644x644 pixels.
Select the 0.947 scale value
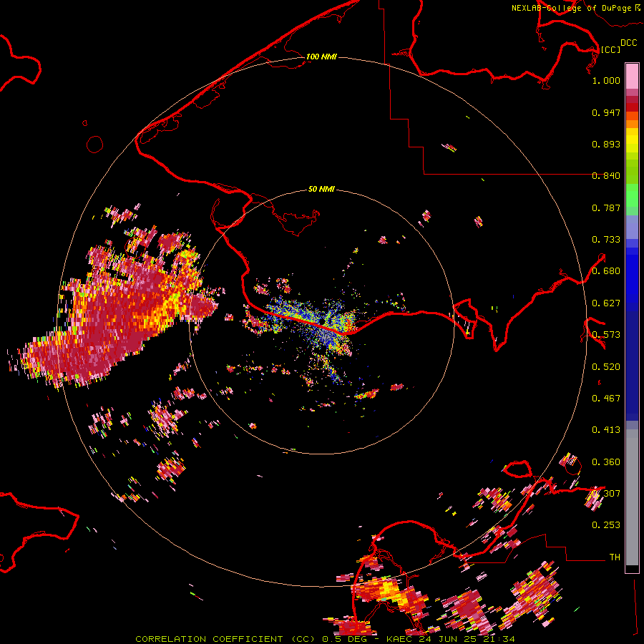click(606, 112)
